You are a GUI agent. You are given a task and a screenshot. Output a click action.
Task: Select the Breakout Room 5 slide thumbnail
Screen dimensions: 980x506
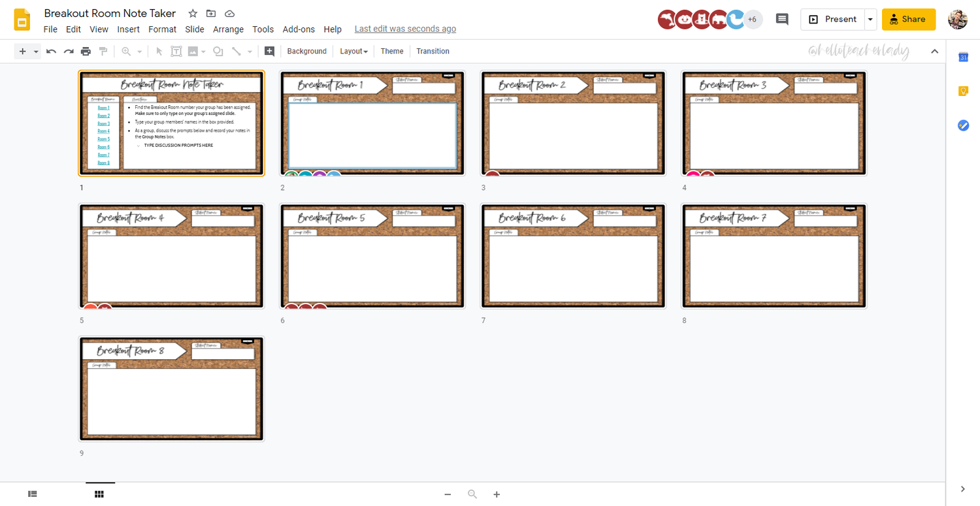coord(372,255)
